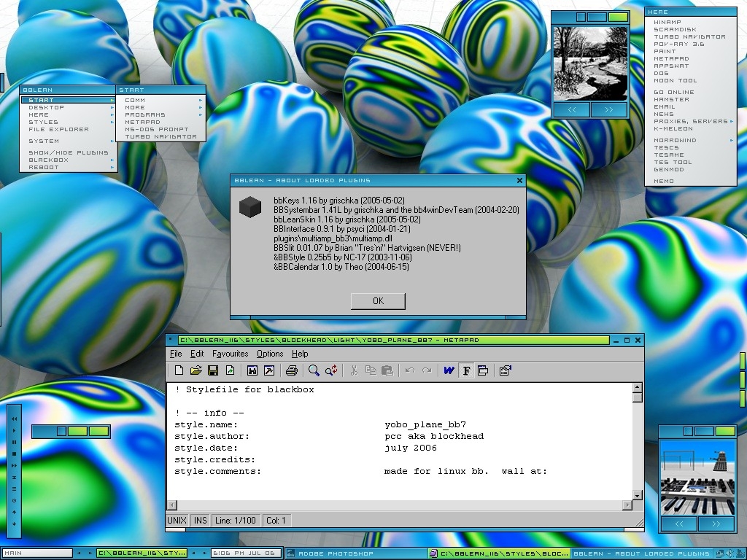Open the Options menu in Metapad
The image size is (747, 560).
coord(270,354)
